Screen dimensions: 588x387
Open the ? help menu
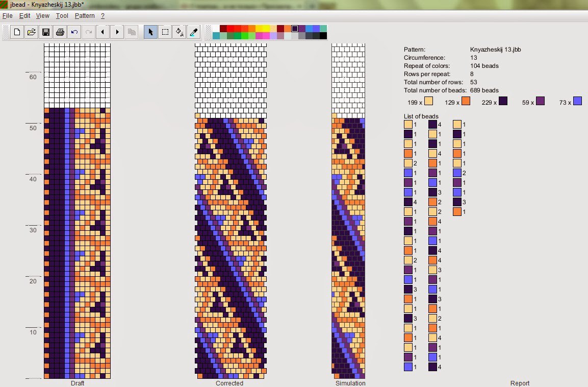103,16
